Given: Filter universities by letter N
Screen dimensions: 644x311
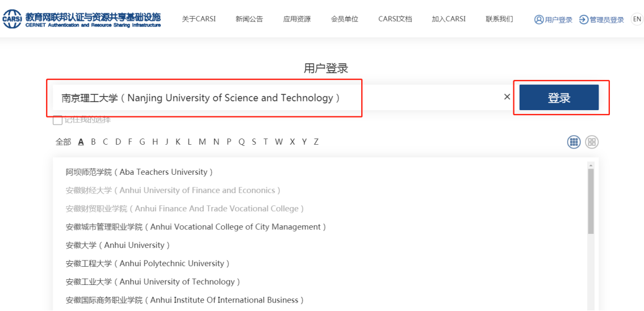Looking at the screenshot, I should coord(216,142).
